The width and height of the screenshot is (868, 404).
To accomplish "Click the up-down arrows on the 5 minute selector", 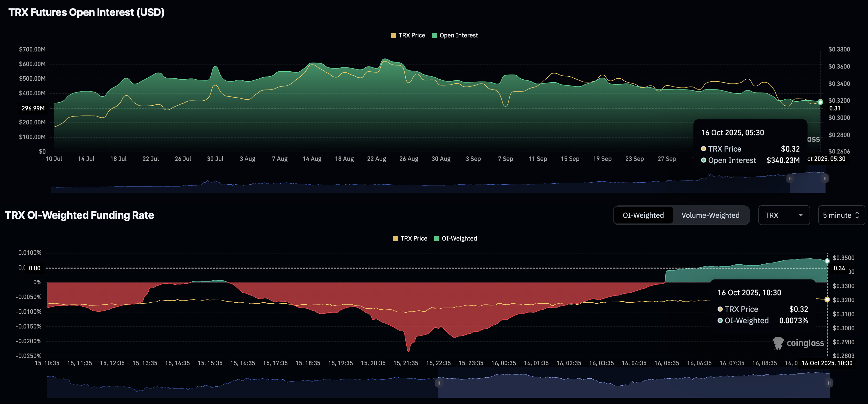I will pos(857,215).
